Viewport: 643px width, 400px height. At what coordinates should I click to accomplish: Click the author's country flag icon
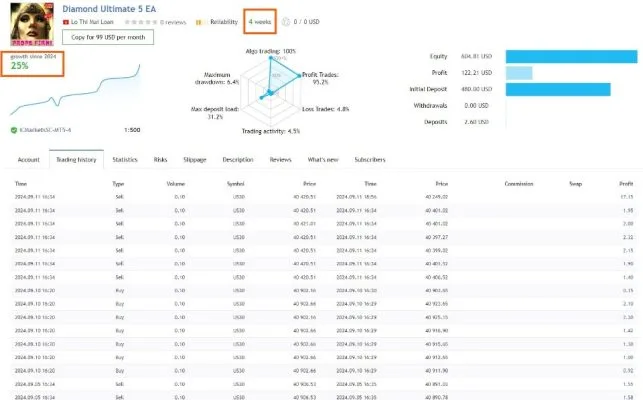coord(66,22)
